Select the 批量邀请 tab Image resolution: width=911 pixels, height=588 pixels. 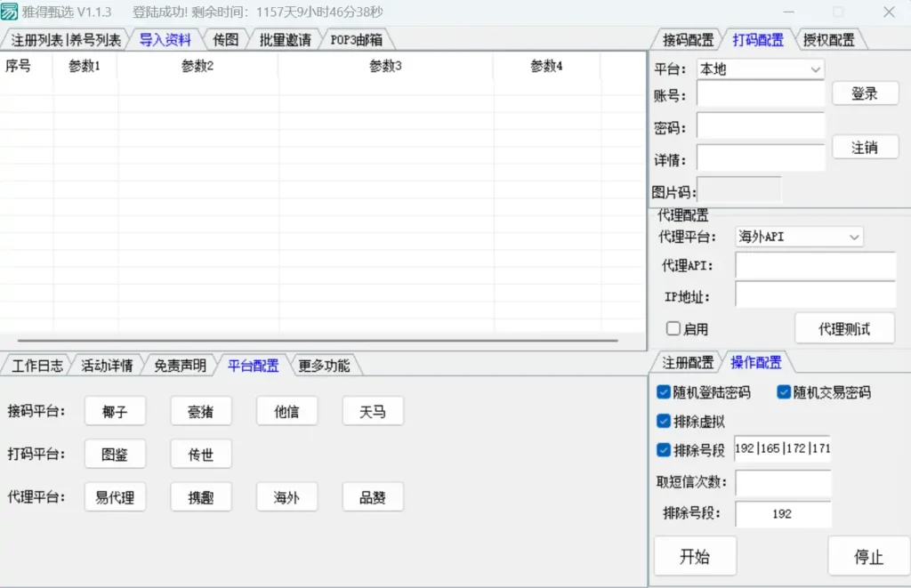[x=285, y=40]
